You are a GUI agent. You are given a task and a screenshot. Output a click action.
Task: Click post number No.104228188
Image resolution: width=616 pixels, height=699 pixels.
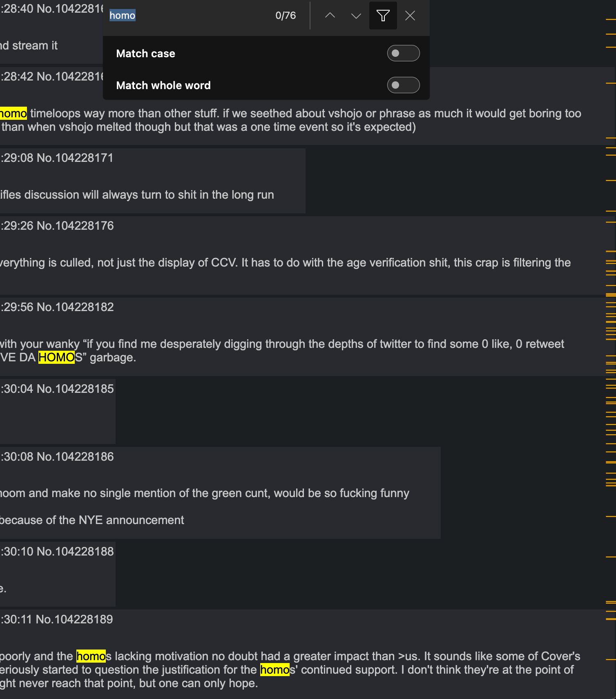75,551
